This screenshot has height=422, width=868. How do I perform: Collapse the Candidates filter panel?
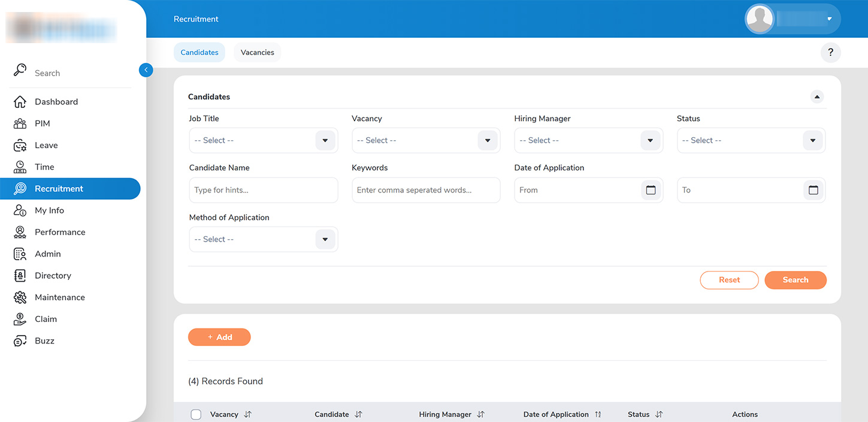click(817, 97)
